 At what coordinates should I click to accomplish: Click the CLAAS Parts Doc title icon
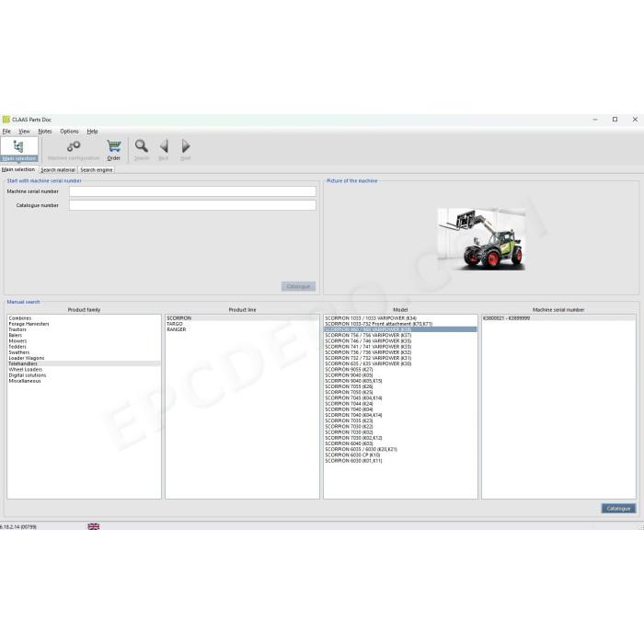[x=6, y=120]
